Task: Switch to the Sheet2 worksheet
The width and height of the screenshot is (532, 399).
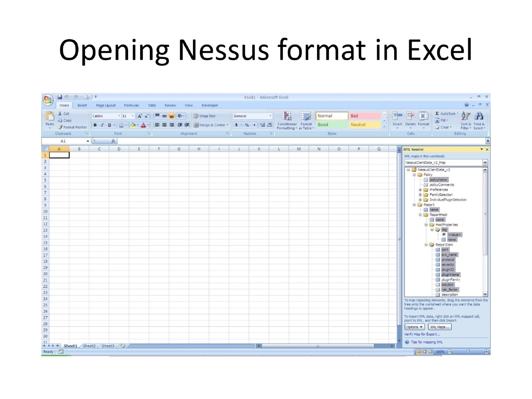Action: coord(89,346)
